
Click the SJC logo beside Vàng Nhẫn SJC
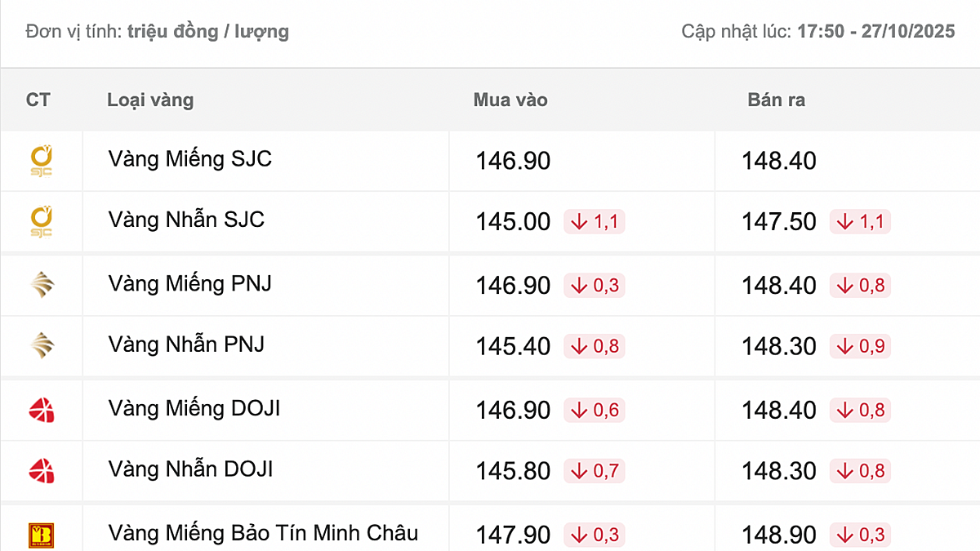(42, 221)
